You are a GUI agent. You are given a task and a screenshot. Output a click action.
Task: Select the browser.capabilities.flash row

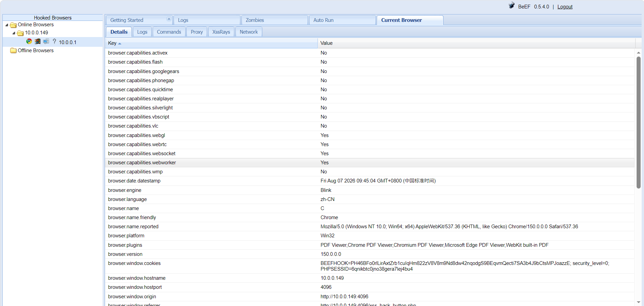[x=370, y=62]
